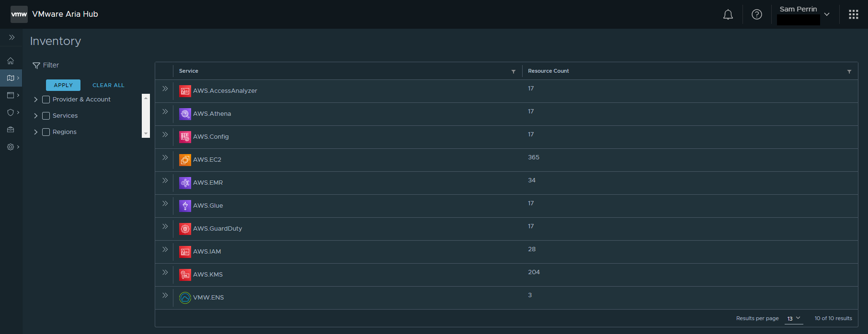Click the AWS.EMR service icon
Screen dimensions: 868x334
click(x=185, y=183)
